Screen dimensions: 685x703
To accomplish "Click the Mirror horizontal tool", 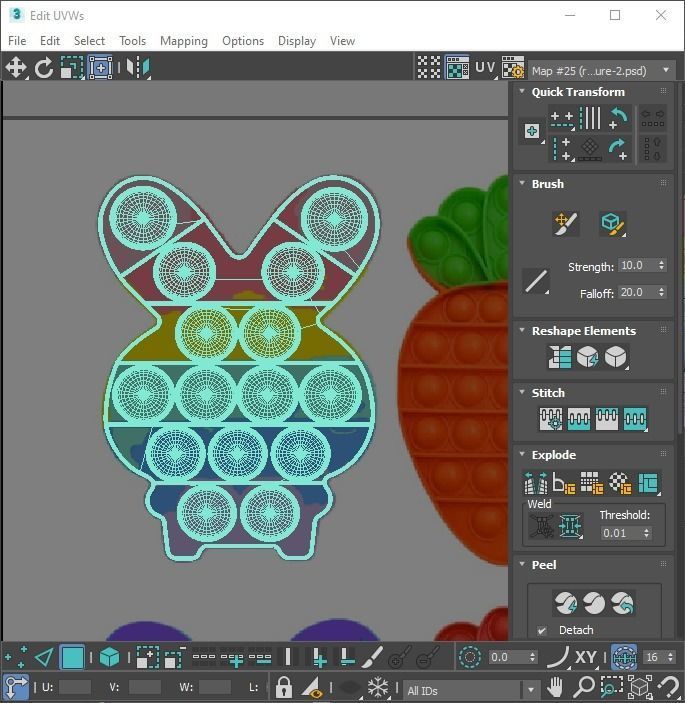I will coord(138,68).
